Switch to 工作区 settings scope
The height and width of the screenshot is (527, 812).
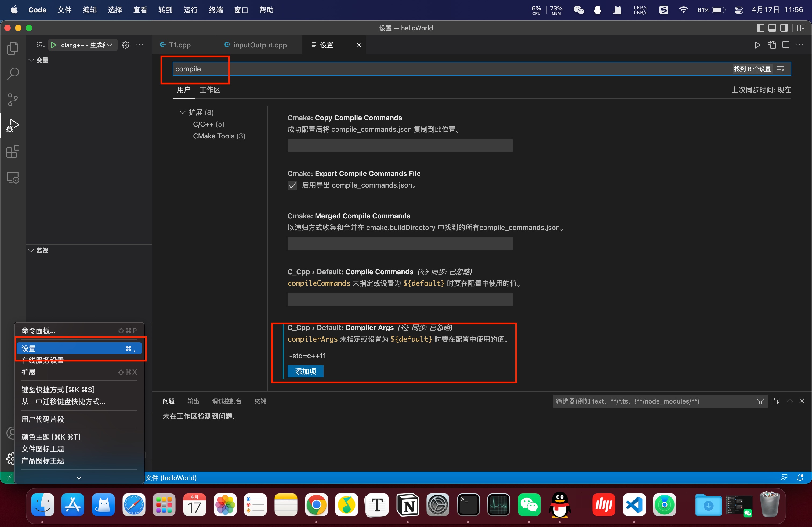[209, 90]
